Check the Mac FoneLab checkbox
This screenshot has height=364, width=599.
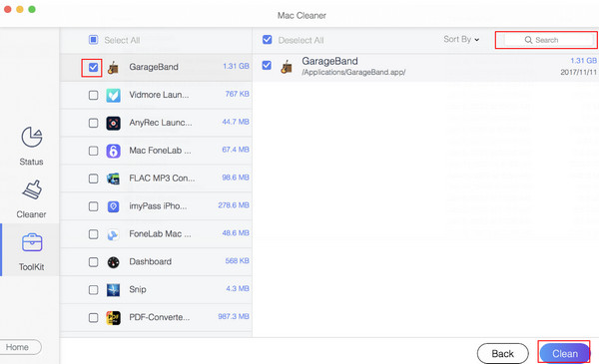93,151
